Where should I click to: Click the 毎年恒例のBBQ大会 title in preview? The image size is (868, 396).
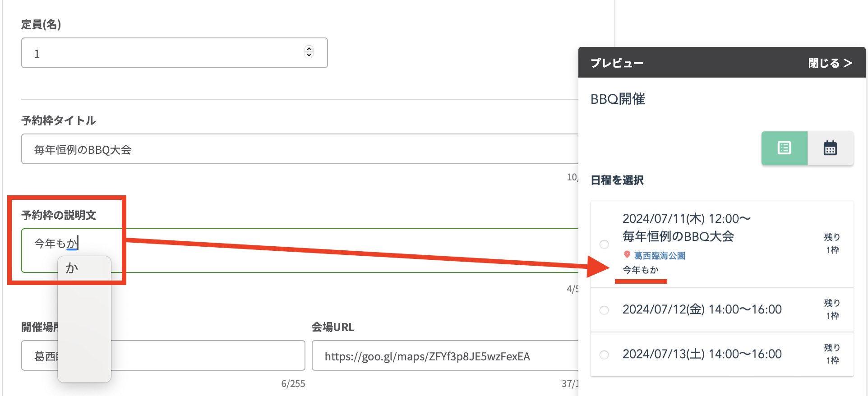pos(678,236)
